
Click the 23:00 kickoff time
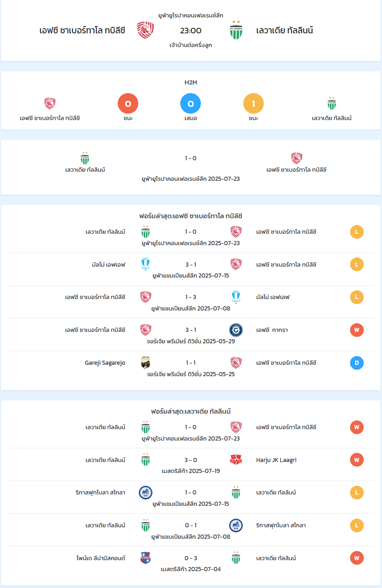191,31
